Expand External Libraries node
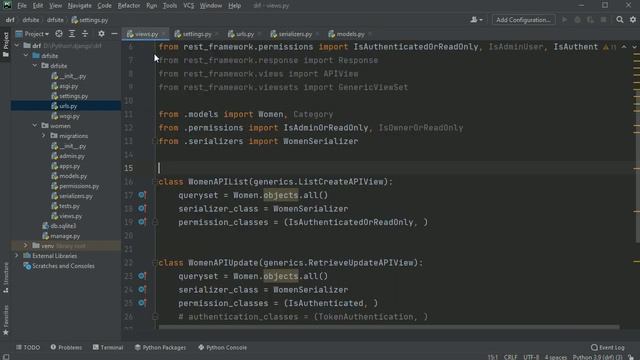The width and height of the screenshot is (640, 360). coord(17,256)
